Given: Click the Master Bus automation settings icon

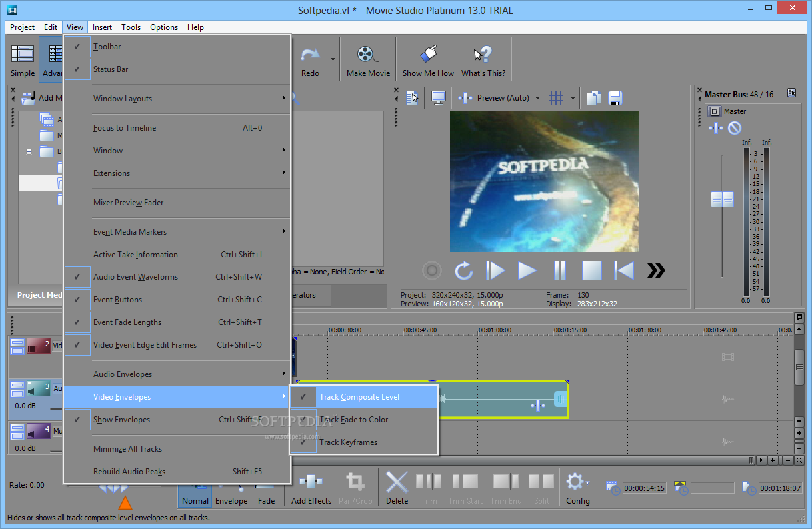Looking at the screenshot, I should point(734,128).
